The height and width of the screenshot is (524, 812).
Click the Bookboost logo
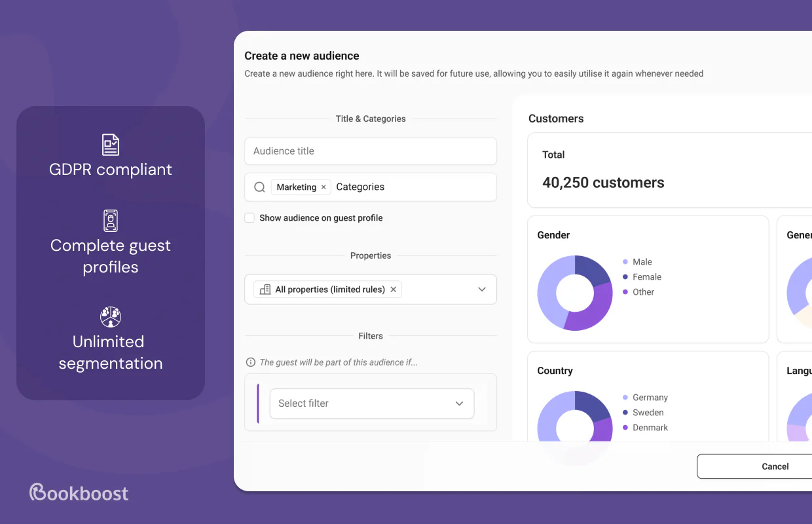tap(79, 493)
